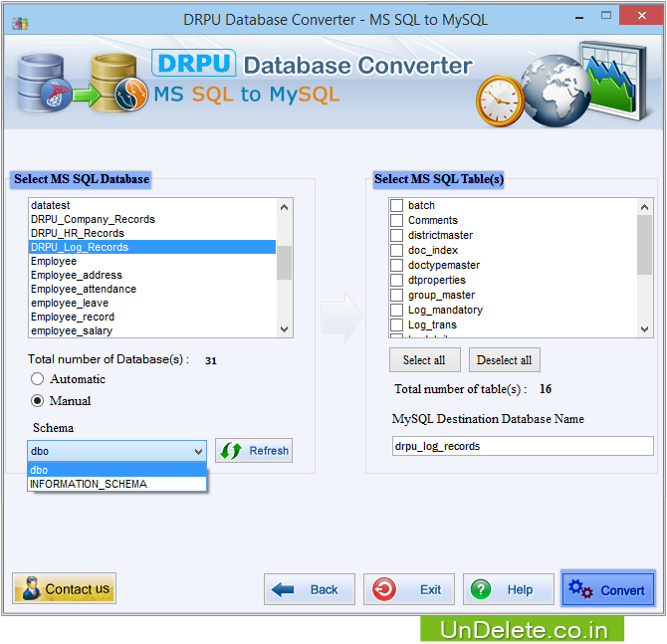
Task: Click the red Exit power icon
Action: [x=384, y=589]
